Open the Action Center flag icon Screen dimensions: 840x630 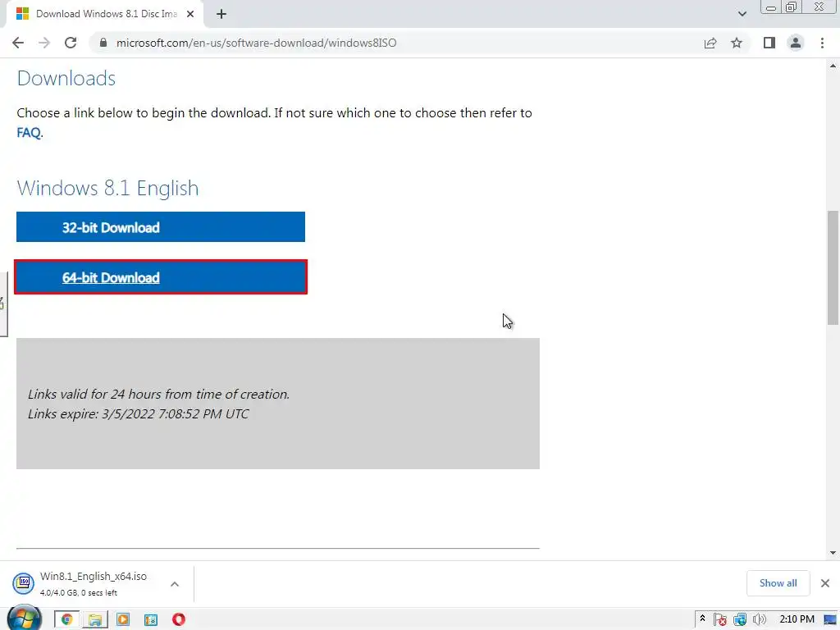720,620
